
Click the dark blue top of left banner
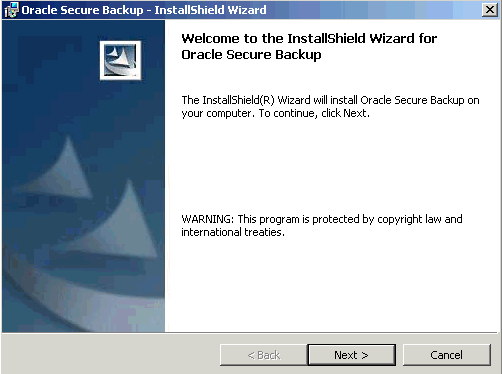[50, 50]
